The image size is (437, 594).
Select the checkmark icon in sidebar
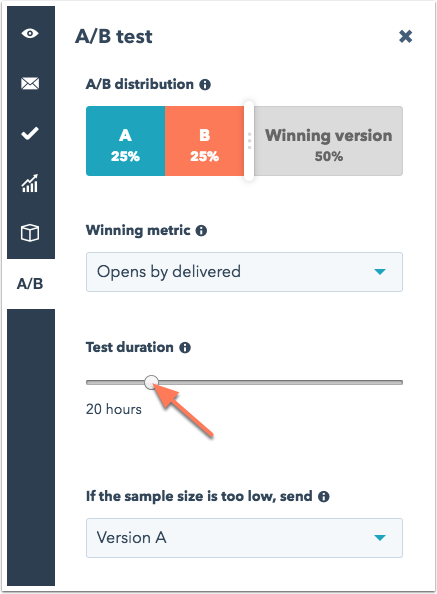pyautogui.click(x=30, y=133)
